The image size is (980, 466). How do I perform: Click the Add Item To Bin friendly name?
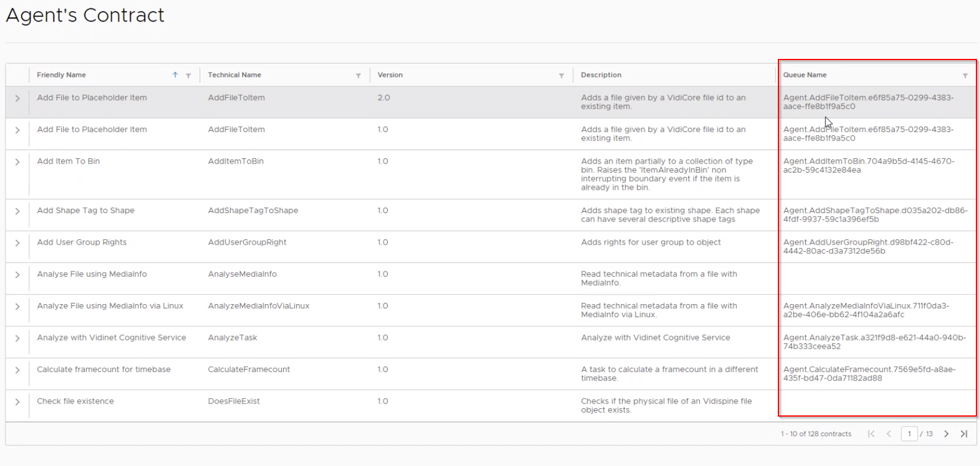click(68, 161)
